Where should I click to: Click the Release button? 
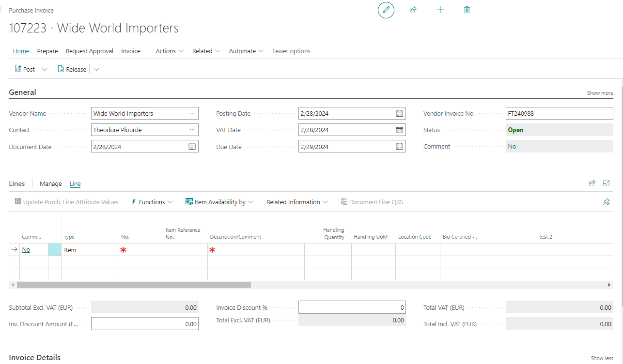[x=72, y=70]
